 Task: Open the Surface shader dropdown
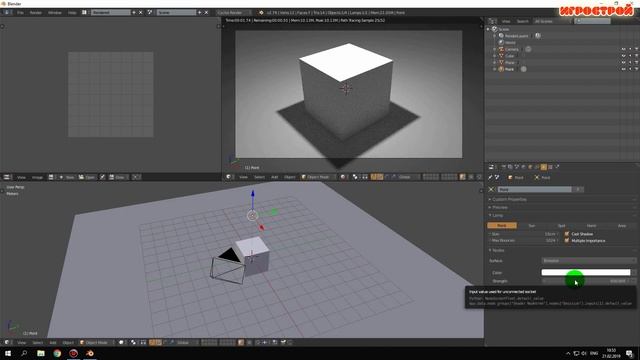coord(589,261)
